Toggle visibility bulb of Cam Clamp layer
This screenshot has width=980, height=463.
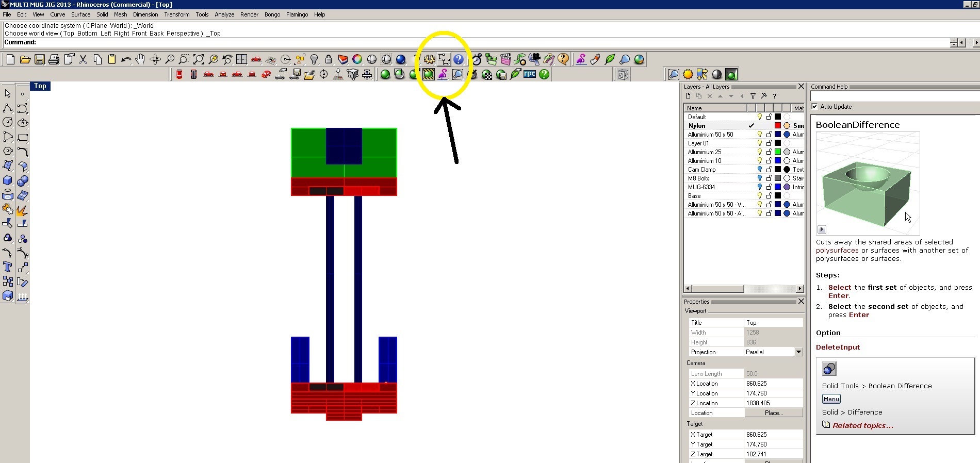(760, 170)
